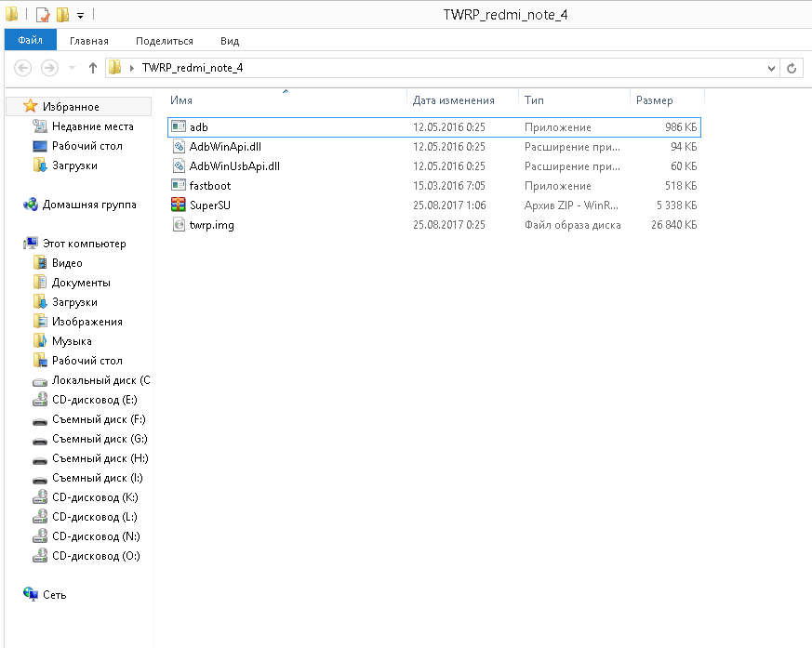Viewport: 812px width, 648px height.
Task: Open the recent locations dropdown arrow
Action: pyautogui.click(x=73, y=68)
